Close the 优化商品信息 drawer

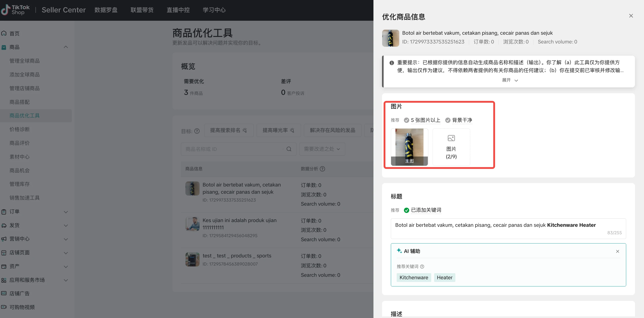coord(631,16)
